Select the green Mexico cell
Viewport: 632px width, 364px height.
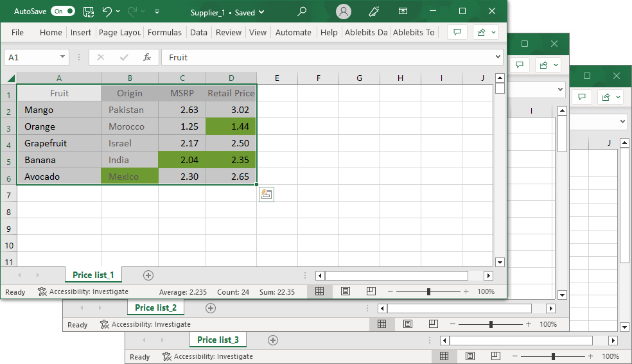tap(129, 177)
